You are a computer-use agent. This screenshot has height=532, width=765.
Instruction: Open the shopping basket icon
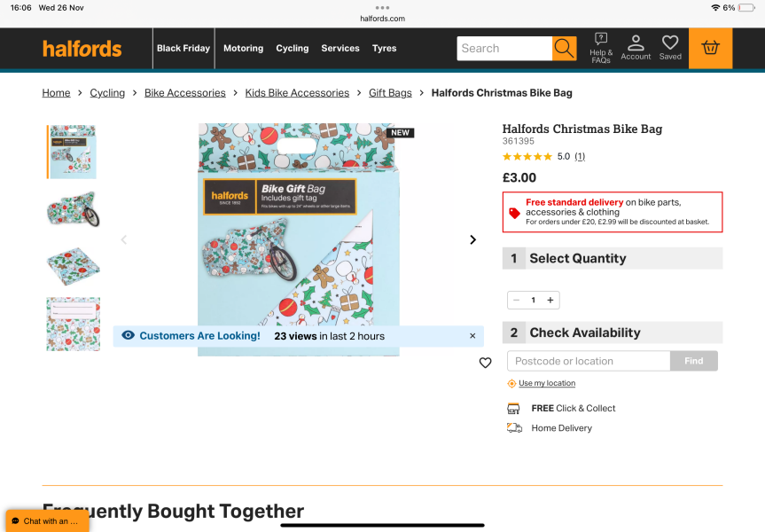tap(710, 48)
